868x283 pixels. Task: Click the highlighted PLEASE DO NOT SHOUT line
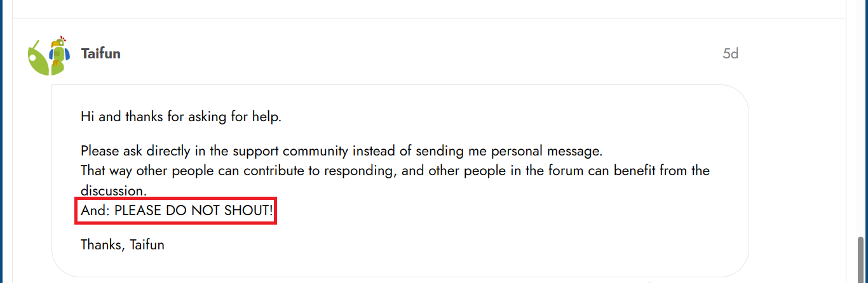177,212
